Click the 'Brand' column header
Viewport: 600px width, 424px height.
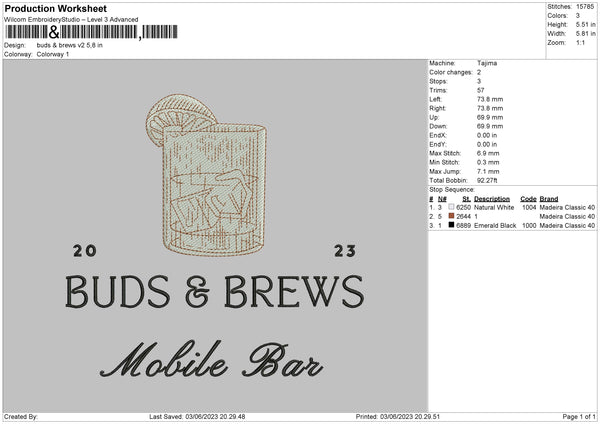[549, 199]
